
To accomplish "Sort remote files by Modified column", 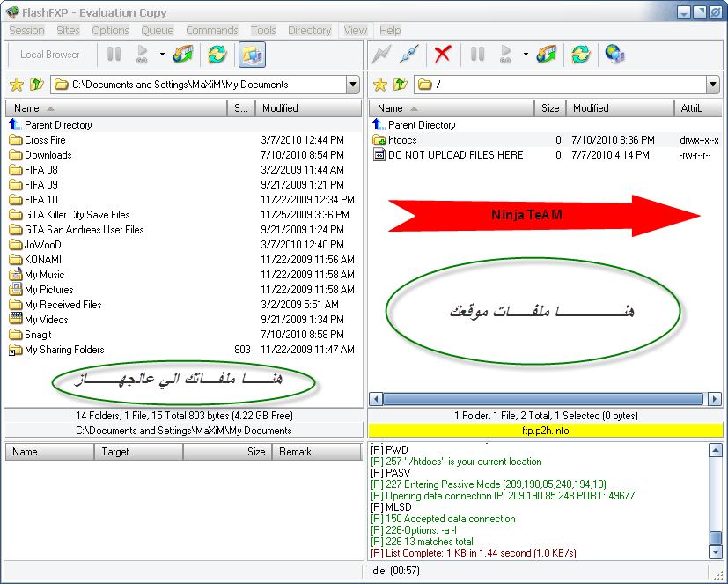I will pyautogui.click(x=620, y=108).
